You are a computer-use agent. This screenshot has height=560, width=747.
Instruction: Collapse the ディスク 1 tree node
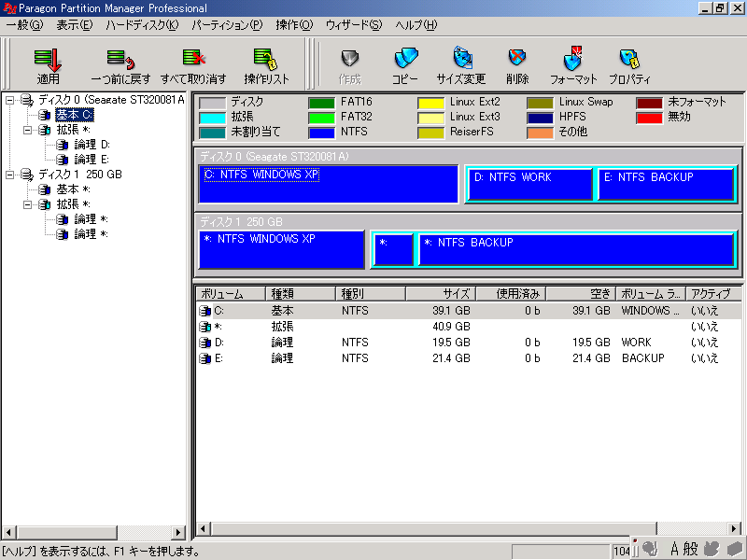9,175
